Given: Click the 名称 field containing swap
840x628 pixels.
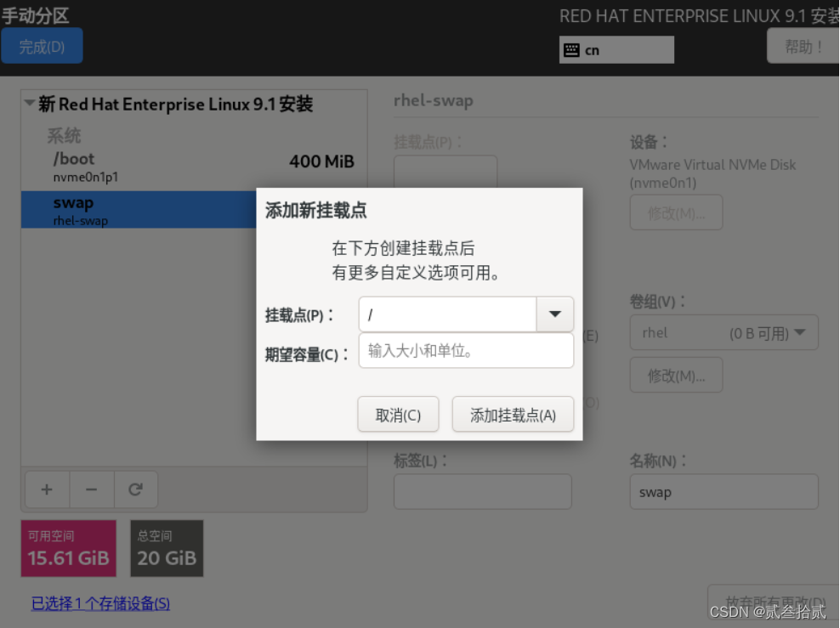Looking at the screenshot, I should click(x=724, y=492).
